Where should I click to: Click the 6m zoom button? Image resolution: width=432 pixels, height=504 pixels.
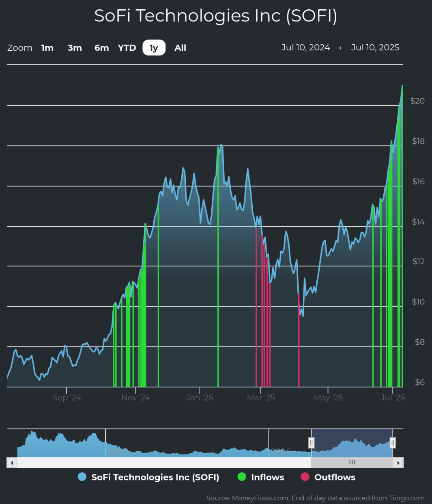tap(101, 47)
